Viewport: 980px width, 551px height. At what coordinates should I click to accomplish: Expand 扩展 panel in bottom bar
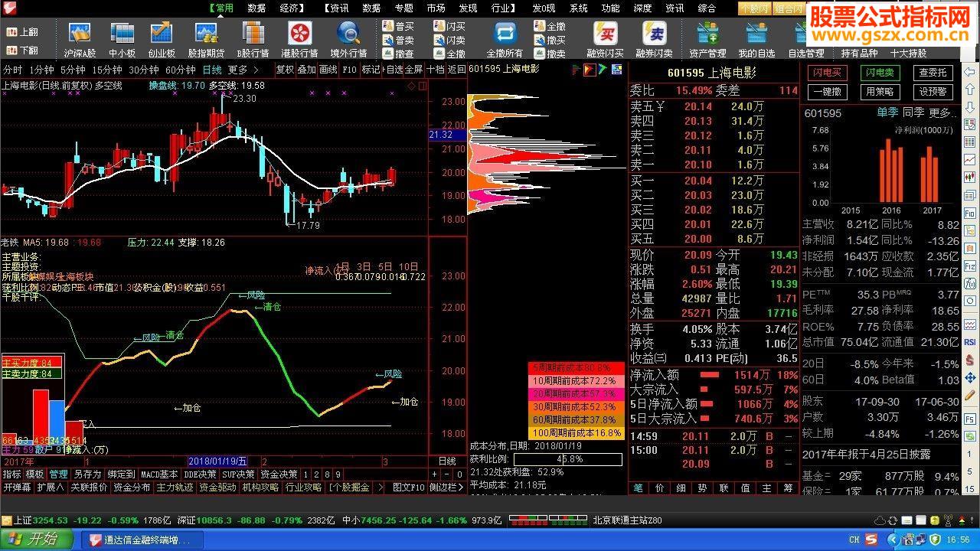click(51, 487)
